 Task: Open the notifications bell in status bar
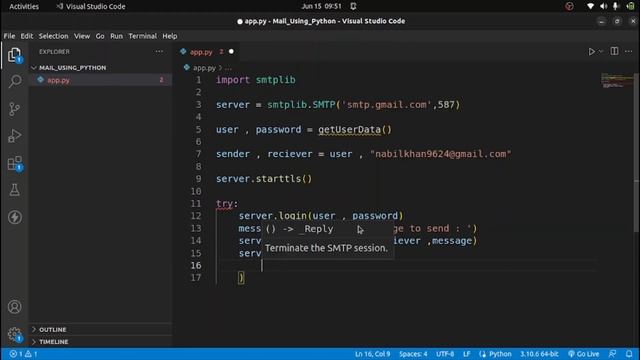629,354
